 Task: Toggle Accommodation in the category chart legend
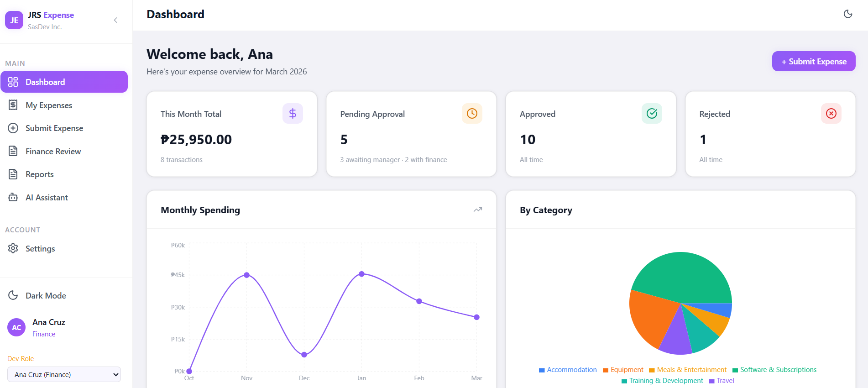point(567,370)
